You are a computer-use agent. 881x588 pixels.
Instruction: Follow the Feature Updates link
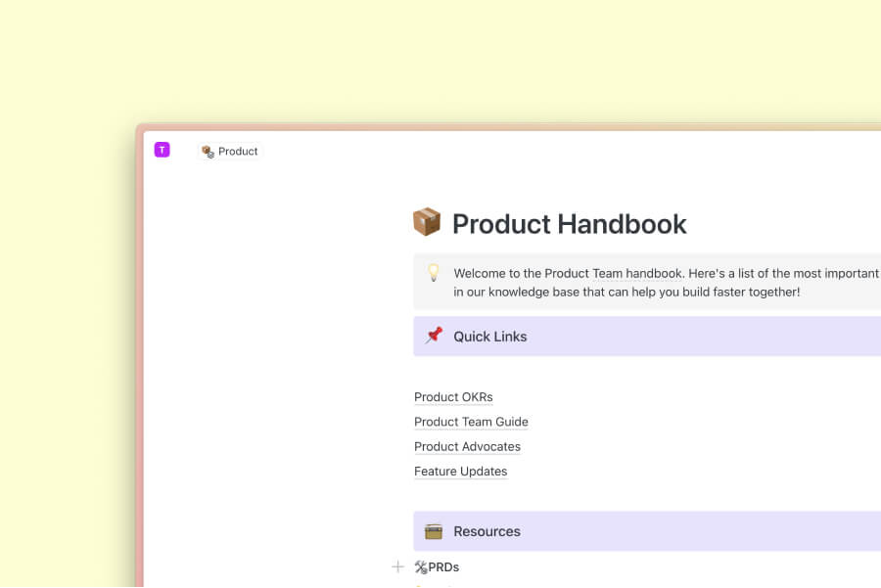(460, 472)
